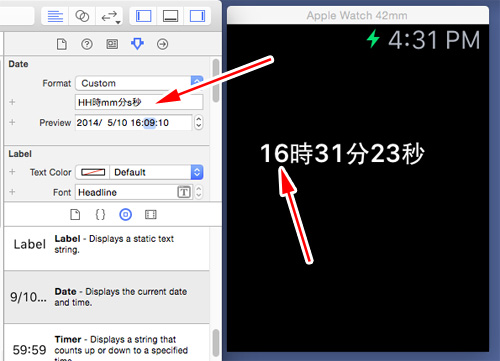Open the File inspector
The height and width of the screenshot is (361, 500).
click(x=62, y=44)
